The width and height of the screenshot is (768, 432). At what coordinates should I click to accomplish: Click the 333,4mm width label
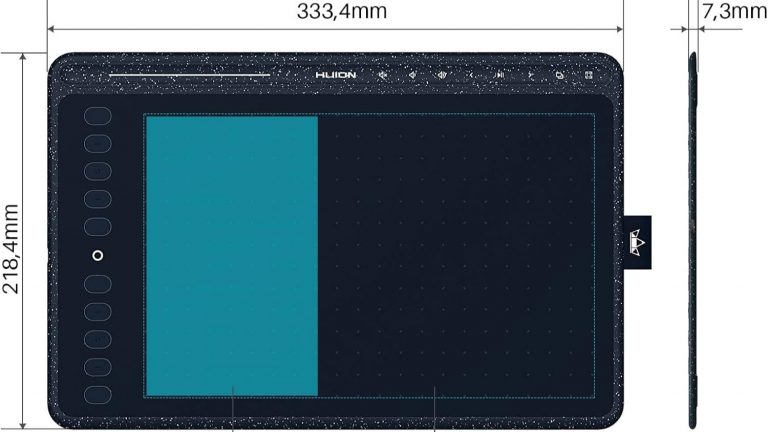pos(342,11)
